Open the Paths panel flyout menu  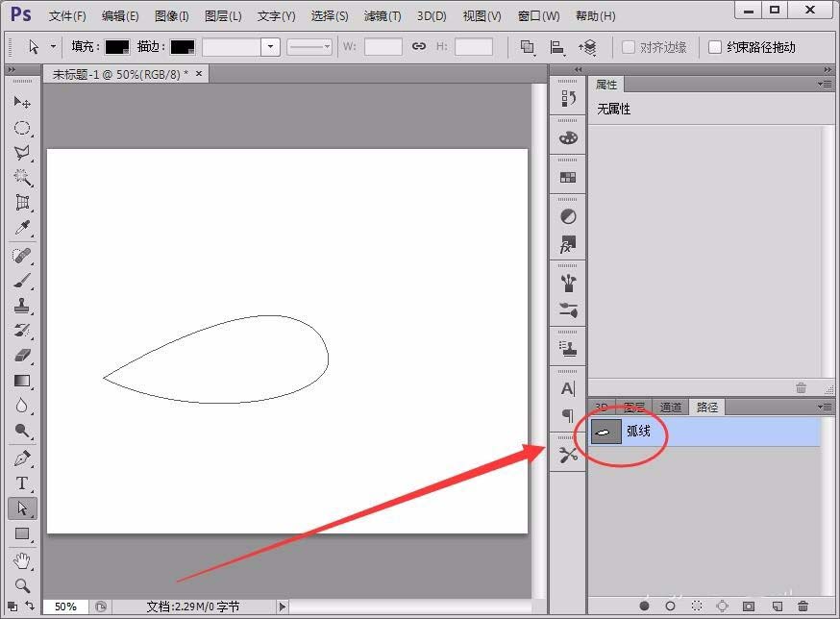point(827,407)
